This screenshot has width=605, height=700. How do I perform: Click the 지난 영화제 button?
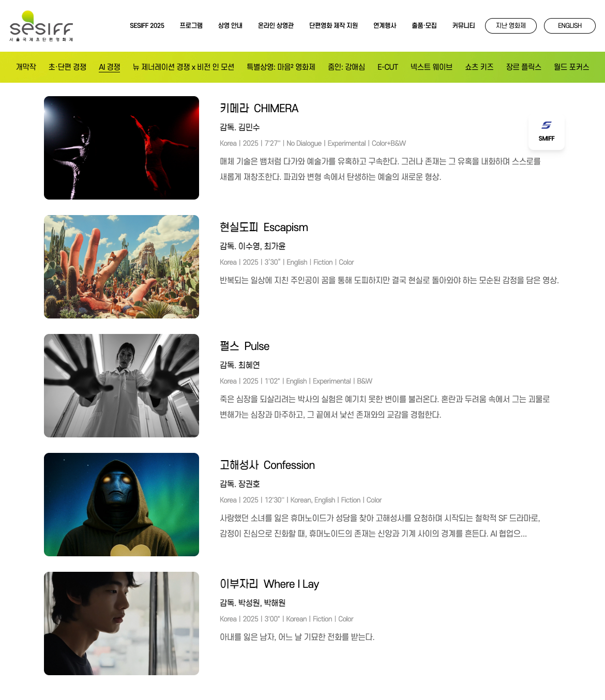[x=511, y=26]
